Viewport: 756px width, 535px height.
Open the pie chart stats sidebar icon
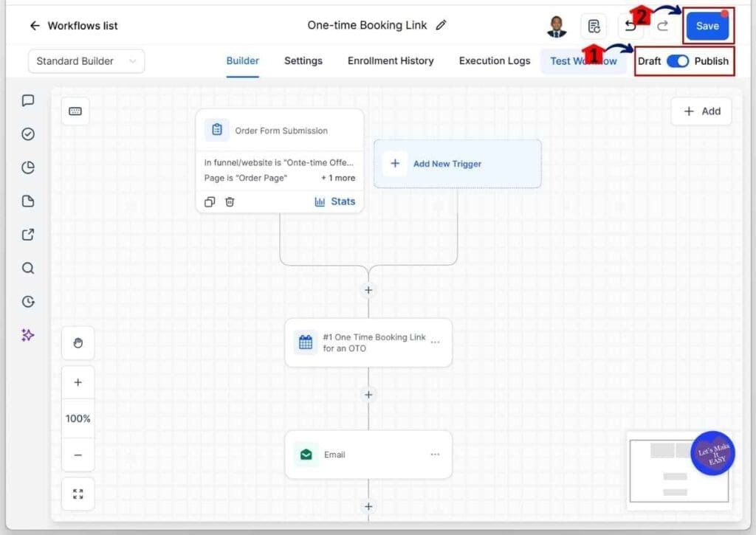click(x=28, y=168)
